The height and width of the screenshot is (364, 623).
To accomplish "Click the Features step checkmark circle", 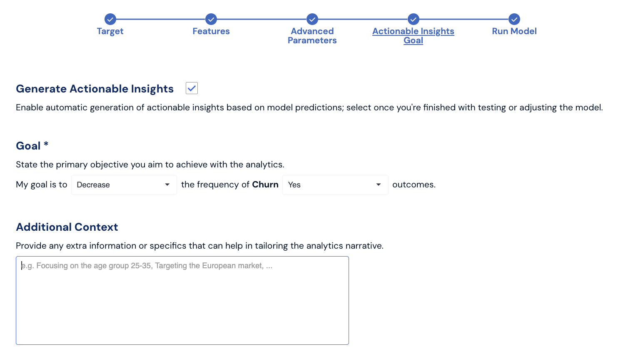I will 211,19.
